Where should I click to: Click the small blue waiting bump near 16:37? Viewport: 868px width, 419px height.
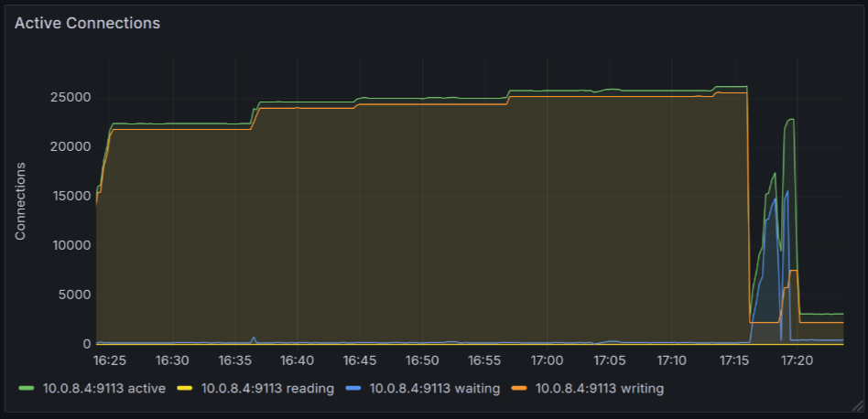pos(254,338)
